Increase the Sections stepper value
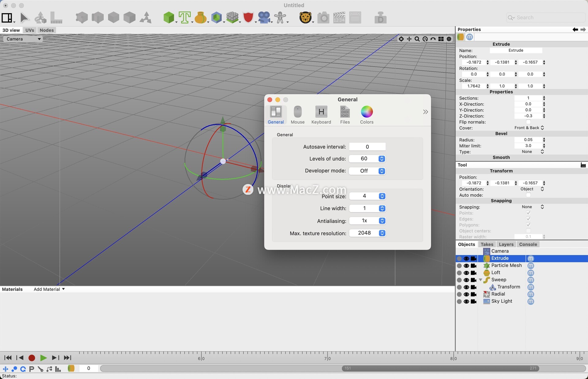 click(544, 97)
